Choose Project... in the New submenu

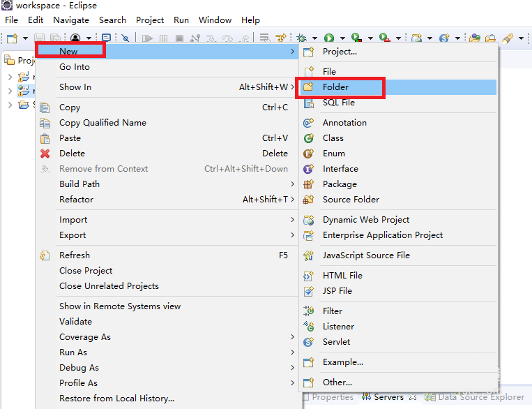tap(397, 52)
